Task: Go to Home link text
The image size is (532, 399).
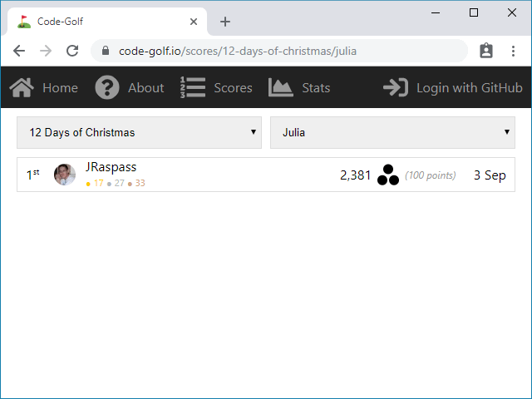Action: pos(60,88)
